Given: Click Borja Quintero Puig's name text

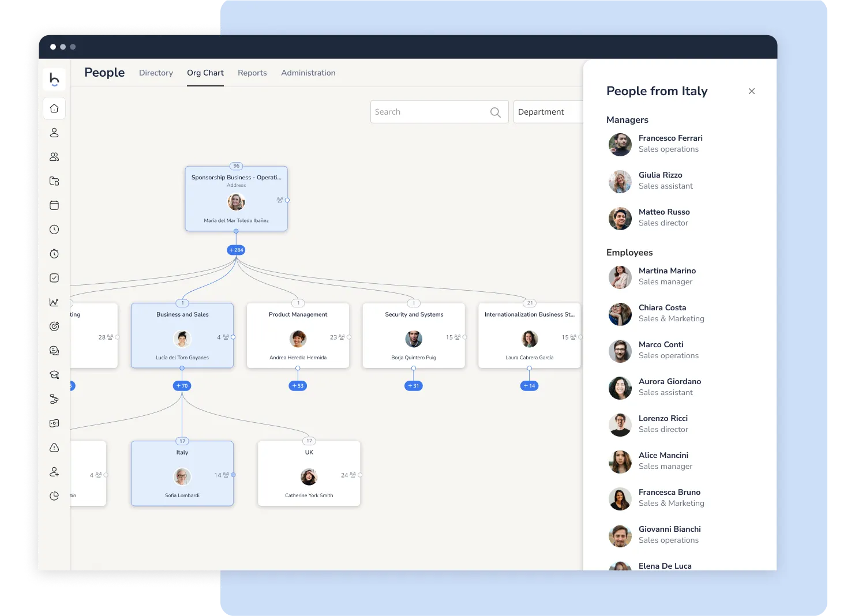Looking at the screenshot, I should [x=414, y=358].
